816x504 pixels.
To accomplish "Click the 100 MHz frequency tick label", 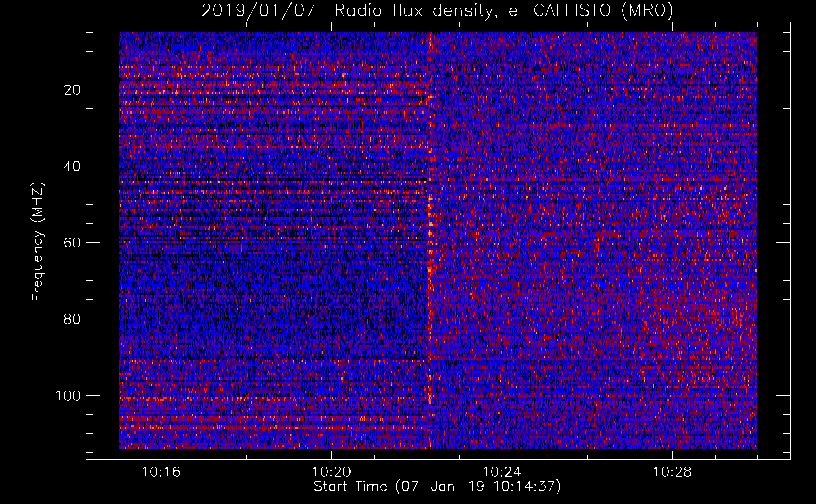I will [x=68, y=396].
